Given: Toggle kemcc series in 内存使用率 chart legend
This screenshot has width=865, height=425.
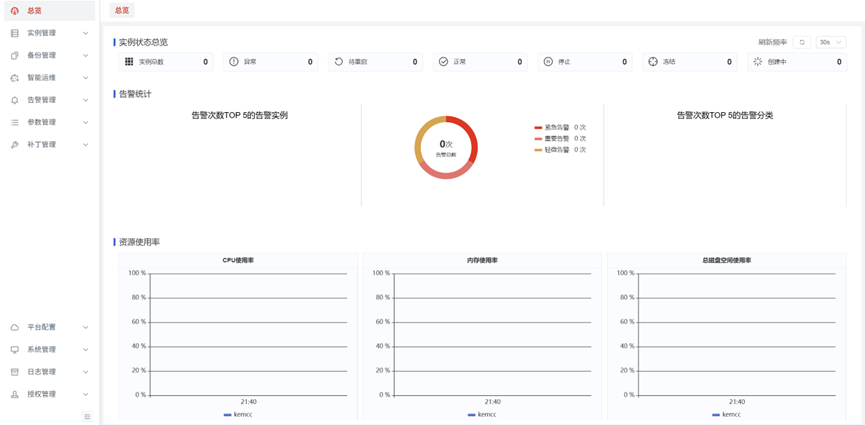Looking at the screenshot, I should click(x=482, y=414).
